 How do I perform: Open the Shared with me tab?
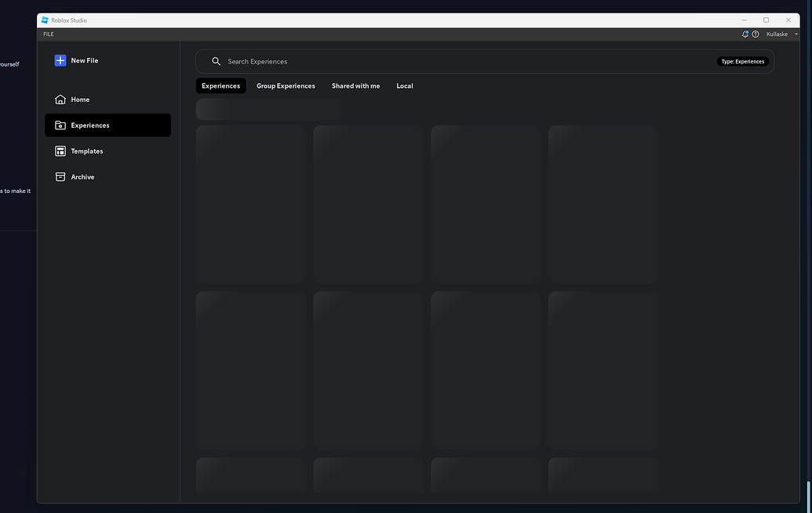[x=355, y=86]
